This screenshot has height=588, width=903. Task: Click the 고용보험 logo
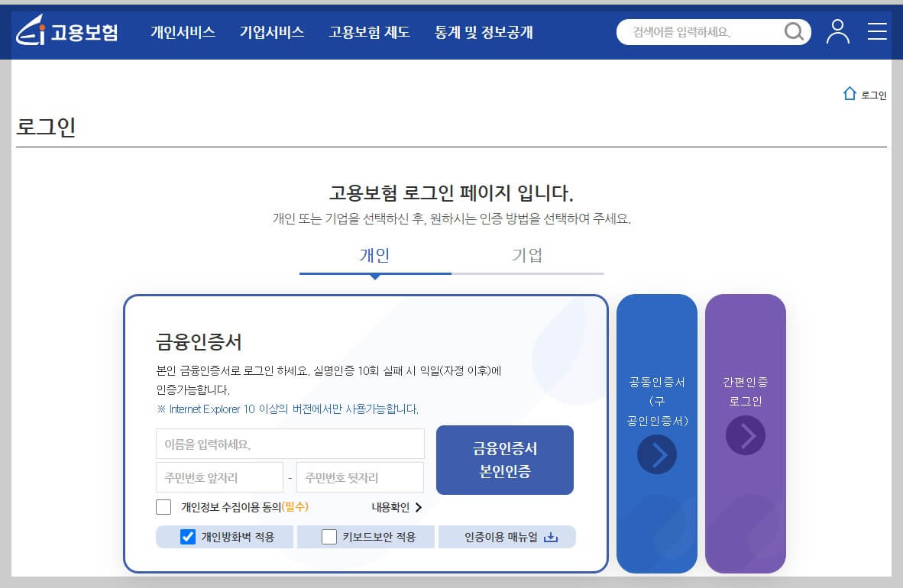[x=66, y=32]
